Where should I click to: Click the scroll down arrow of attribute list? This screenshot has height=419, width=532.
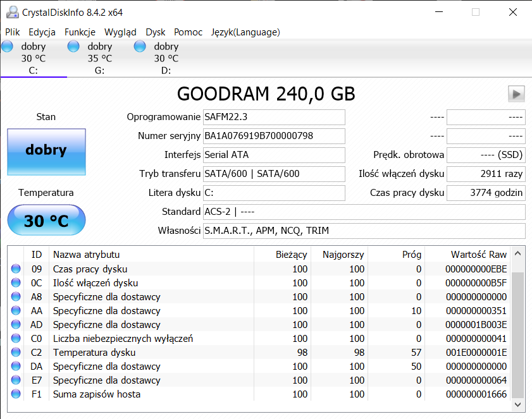coord(517,404)
